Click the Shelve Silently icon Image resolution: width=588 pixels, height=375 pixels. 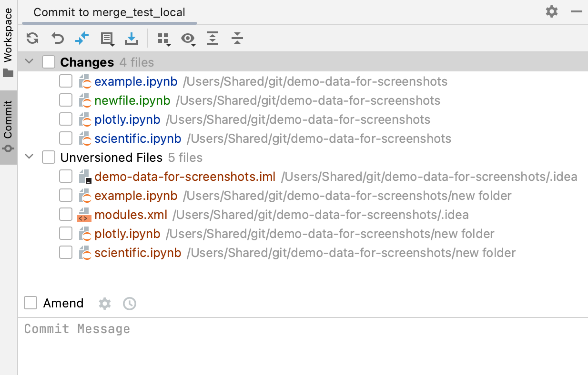[131, 38]
